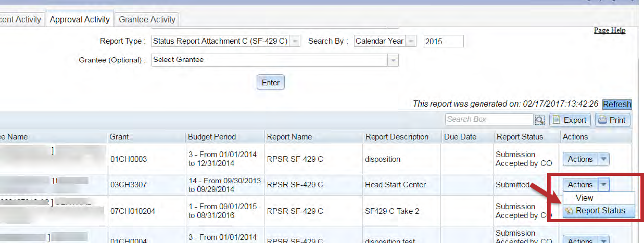Select Report Status from the Actions menu
Screen dimensions: 644x243
[x=600, y=211]
